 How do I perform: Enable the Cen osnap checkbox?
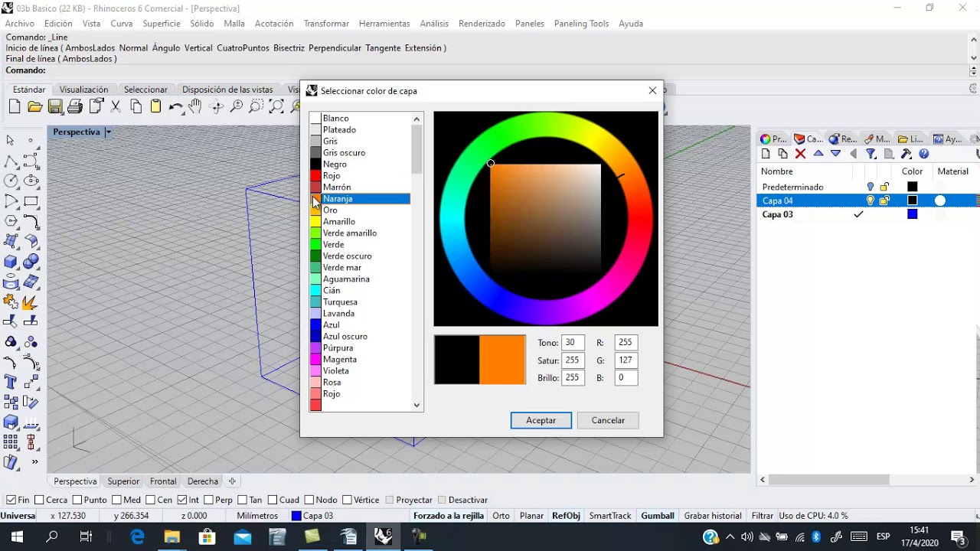click(150, 500)
